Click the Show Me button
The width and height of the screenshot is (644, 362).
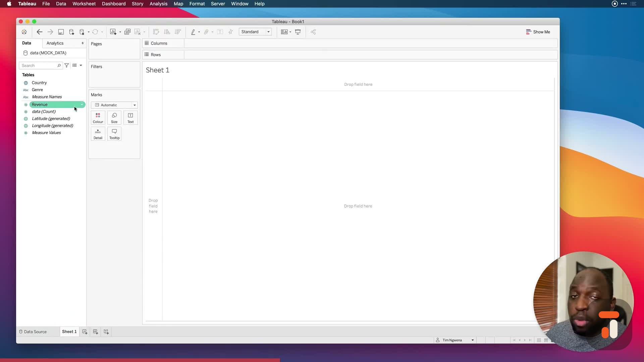point(538,32)
